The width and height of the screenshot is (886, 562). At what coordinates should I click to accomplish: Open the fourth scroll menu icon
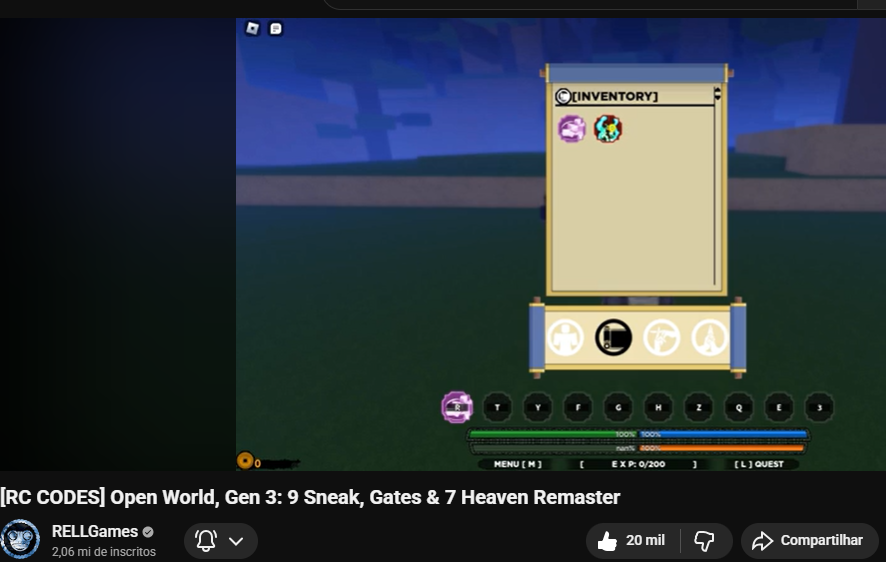[x=710, y=337]
